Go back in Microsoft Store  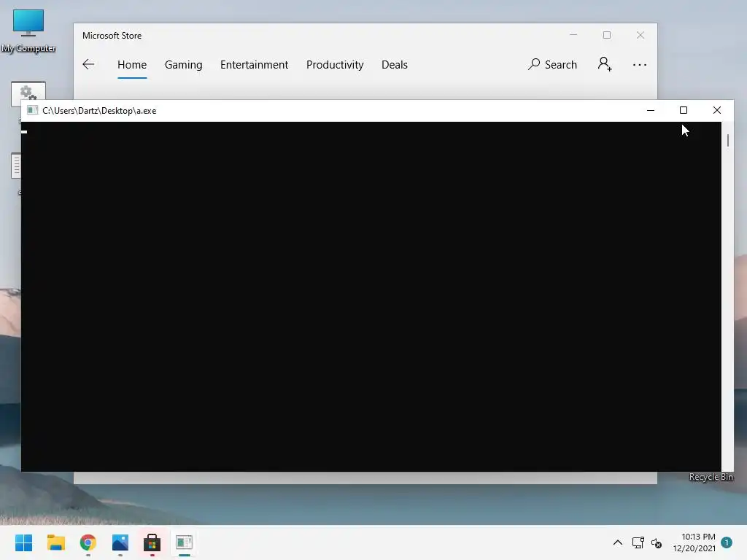pyautogui.click(x=88, y=64)
